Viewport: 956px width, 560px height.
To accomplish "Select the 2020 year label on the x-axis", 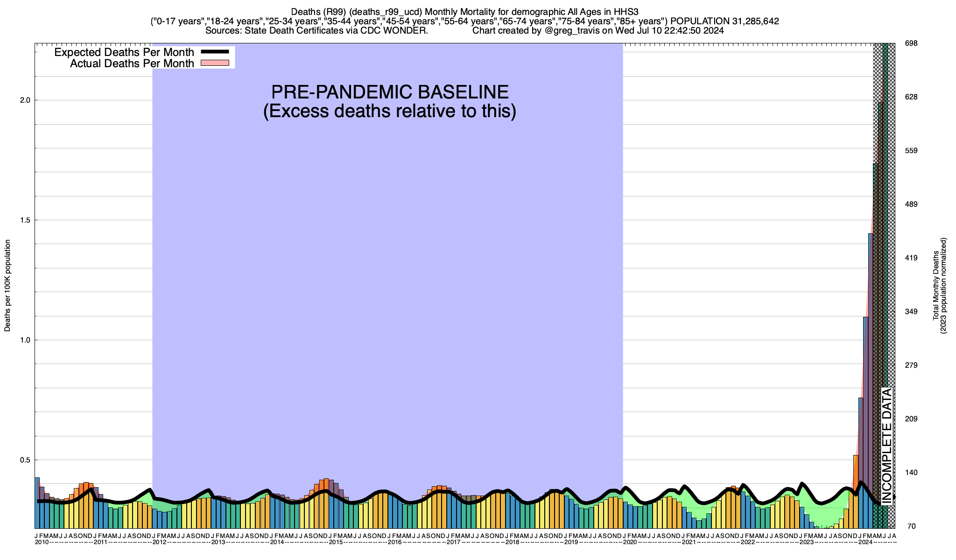I will pyautogui.click(x=630, y=542).
